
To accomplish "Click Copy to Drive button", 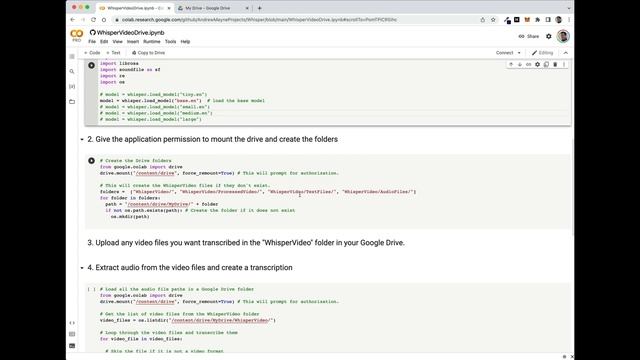I will pos(149,53).
